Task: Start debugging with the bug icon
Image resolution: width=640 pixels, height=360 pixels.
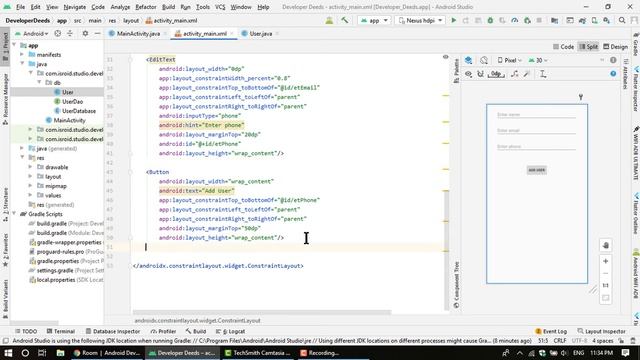Action: 490,20
